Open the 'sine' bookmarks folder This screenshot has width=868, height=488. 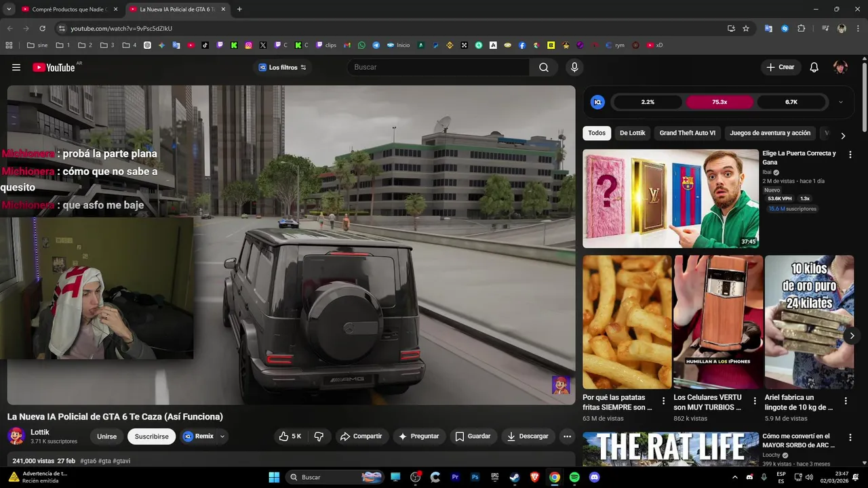coord(37,45)
